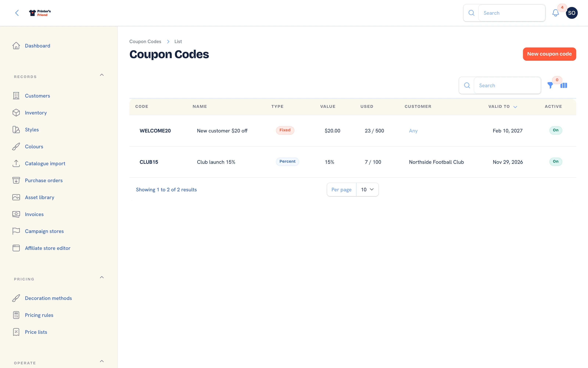
Task: Click the table search magnifier icon
Action: (x=467, y=85)
